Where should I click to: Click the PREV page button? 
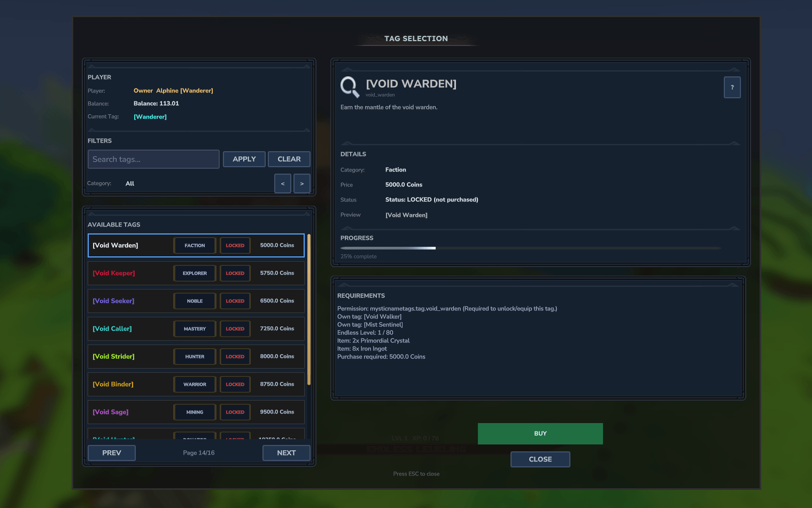(112, 453)
